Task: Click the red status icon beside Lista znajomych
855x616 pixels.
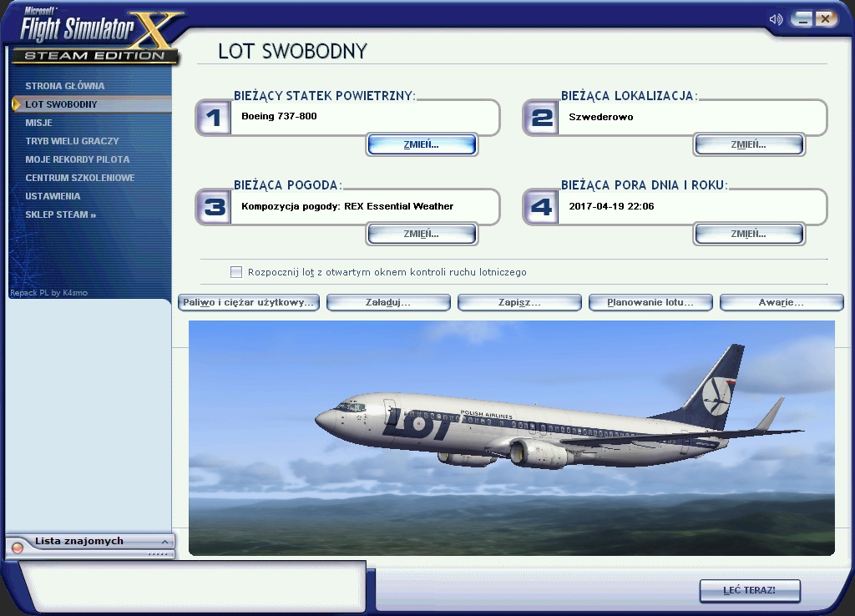Action: (17, 548)
